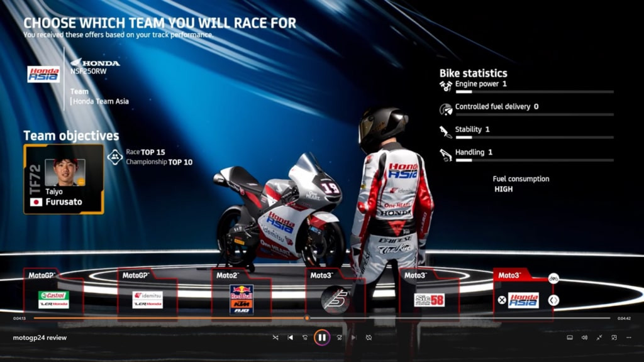
Task: Exit full screen using the arrows icon
Action: pos(599,337)
